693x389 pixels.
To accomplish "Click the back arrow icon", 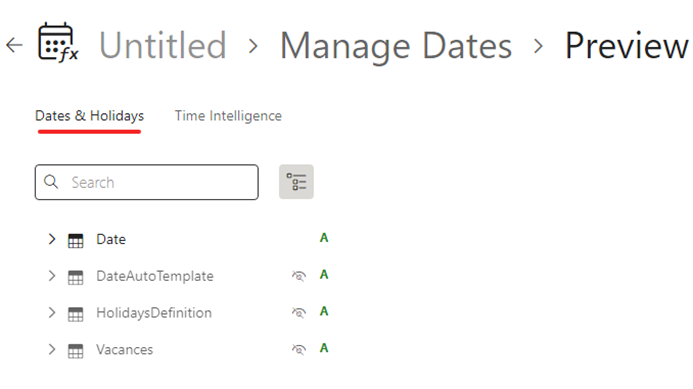I will click(14, 45).
